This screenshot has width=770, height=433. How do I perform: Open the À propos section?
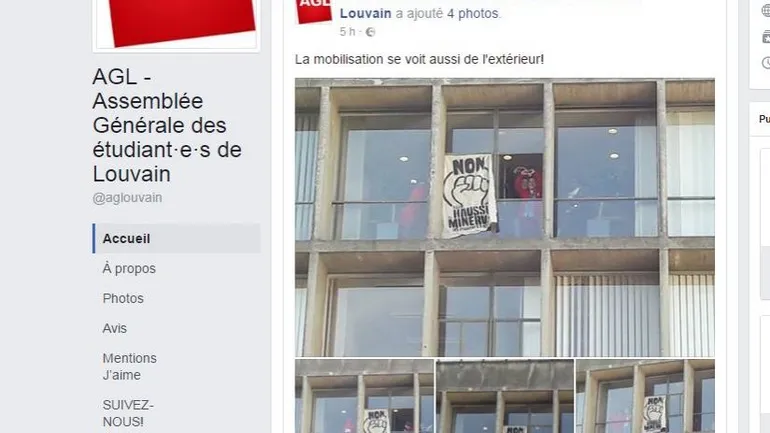[129, 269]
